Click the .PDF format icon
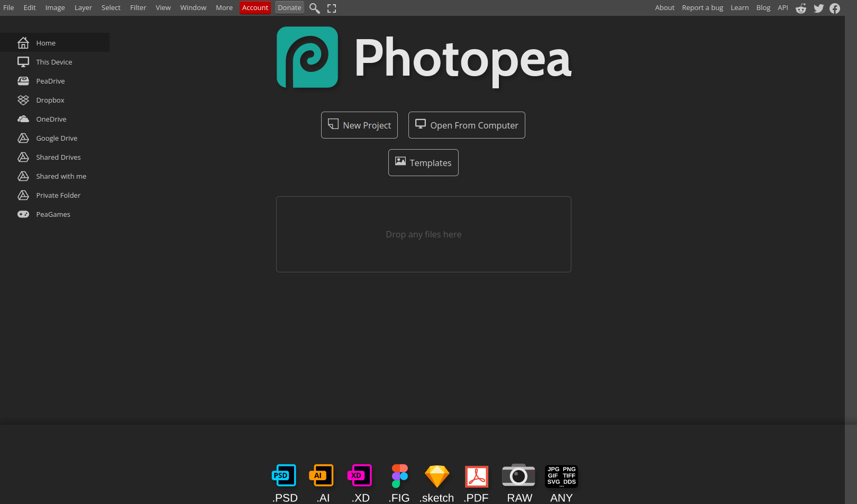 [477, 476]
